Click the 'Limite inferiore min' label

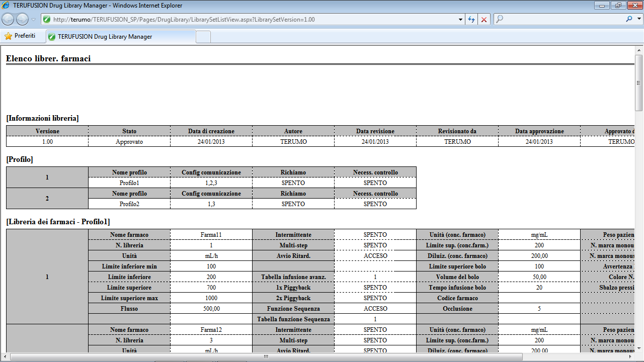coord(129,266)
